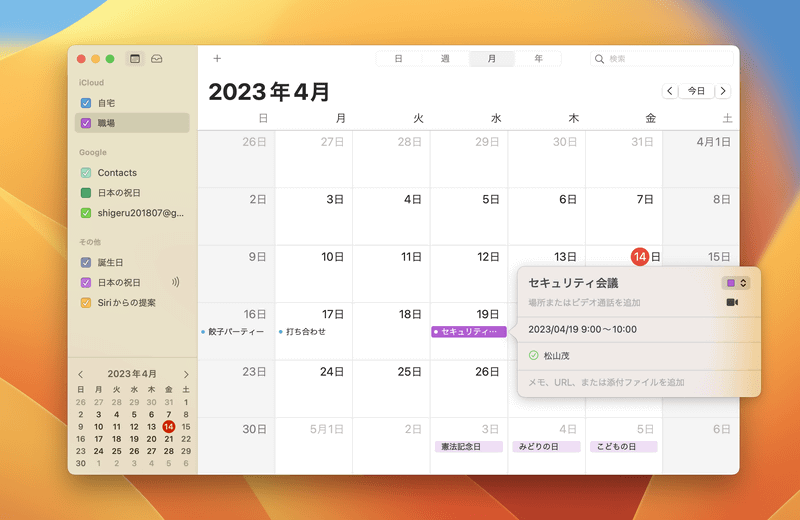Click the search field
The width and height of the screenshot is (800, 520).
point(662,59)
